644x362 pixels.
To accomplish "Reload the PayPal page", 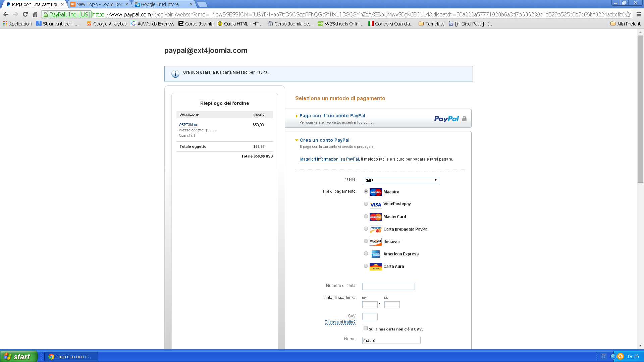I will (25, 14).
